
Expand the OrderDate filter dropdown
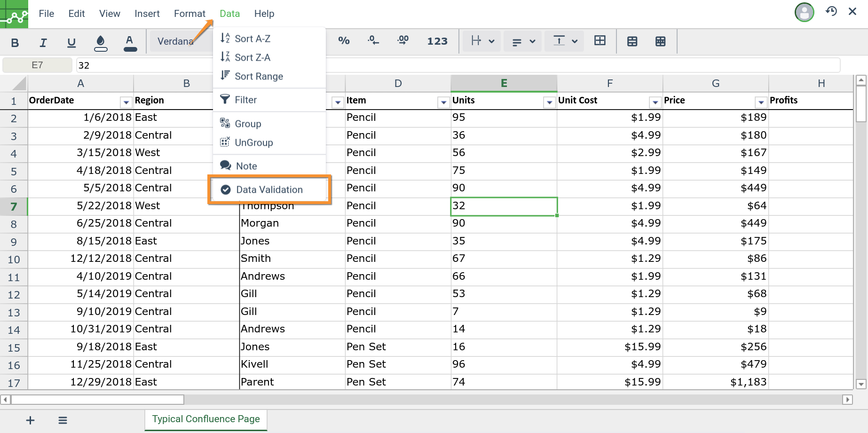coord(126,102)
